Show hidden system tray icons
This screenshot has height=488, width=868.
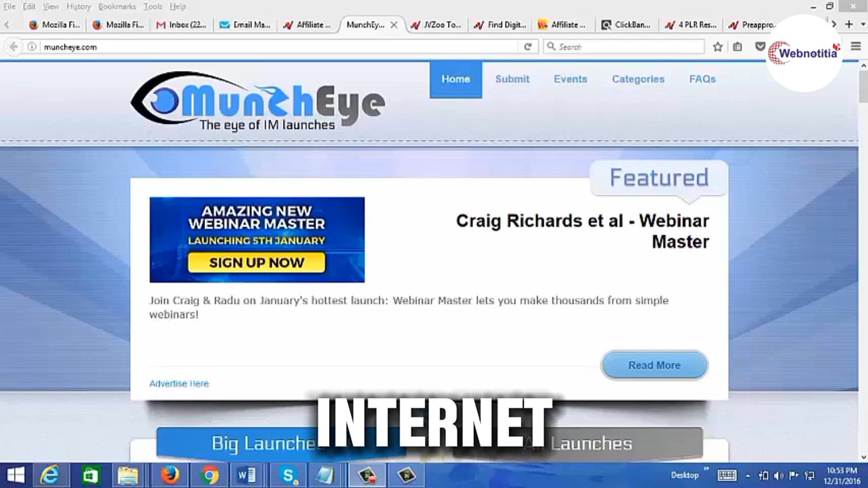[748, 476]
